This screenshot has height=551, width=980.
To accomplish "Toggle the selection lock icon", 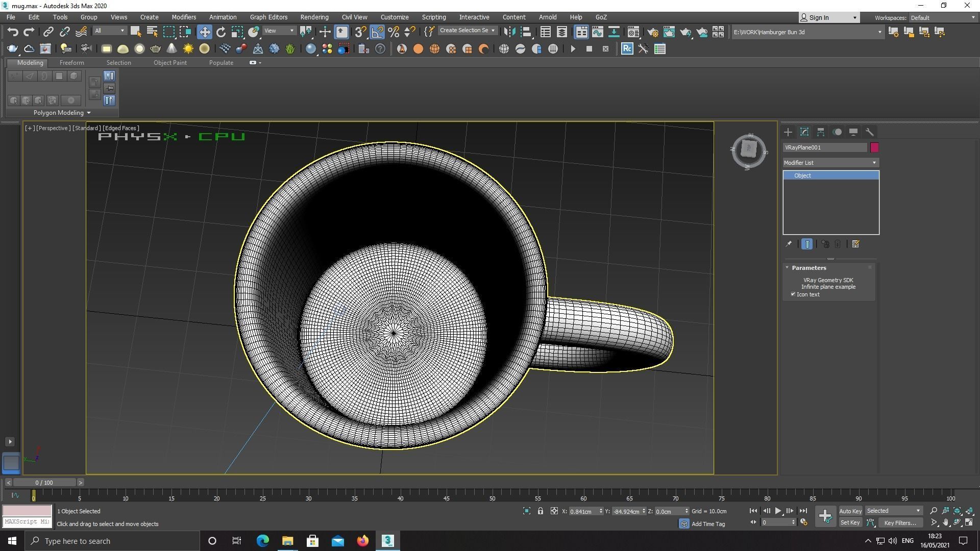I will [540, 511].
